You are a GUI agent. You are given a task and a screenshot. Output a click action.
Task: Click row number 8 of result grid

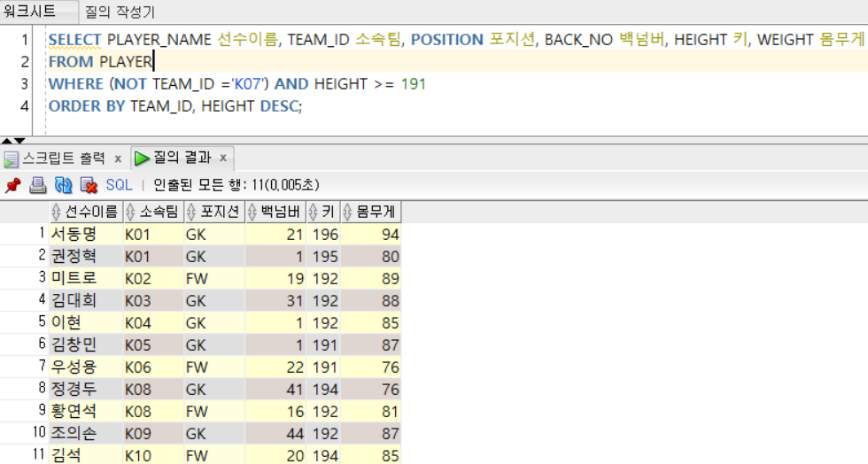43,388
